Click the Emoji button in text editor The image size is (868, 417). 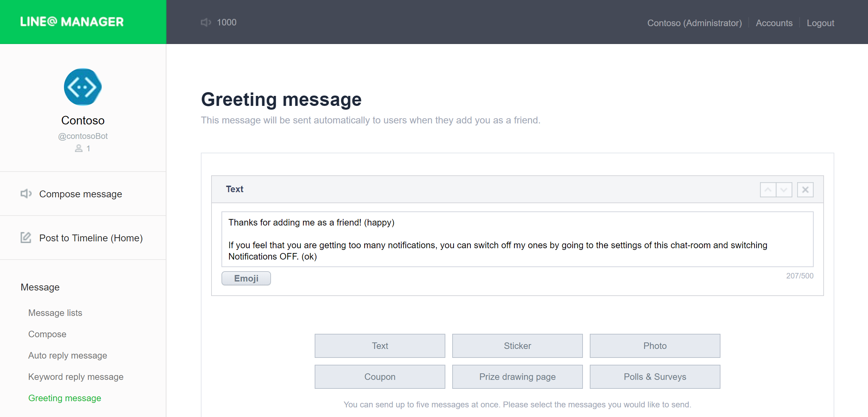246,278
